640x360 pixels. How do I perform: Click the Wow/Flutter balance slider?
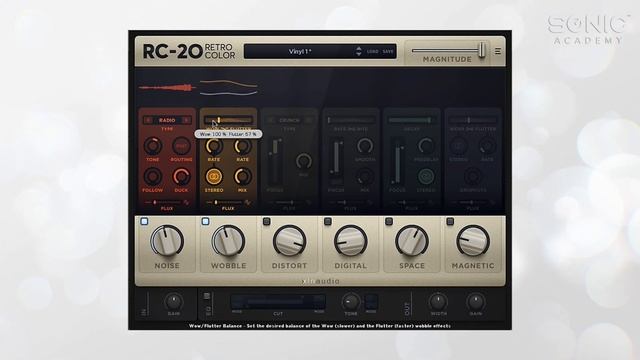pos(228,120)
